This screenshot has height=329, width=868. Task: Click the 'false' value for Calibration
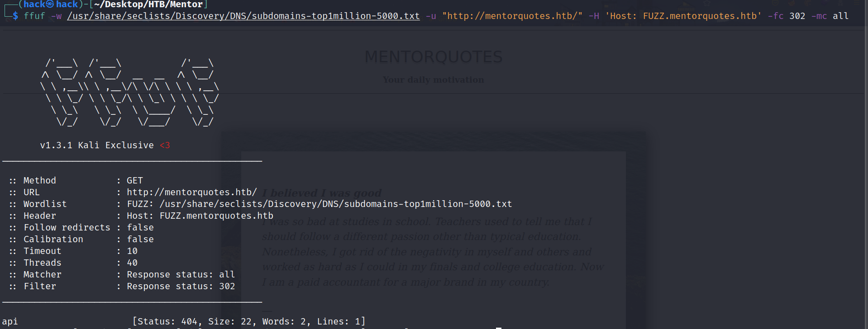[x=140, y=239]
